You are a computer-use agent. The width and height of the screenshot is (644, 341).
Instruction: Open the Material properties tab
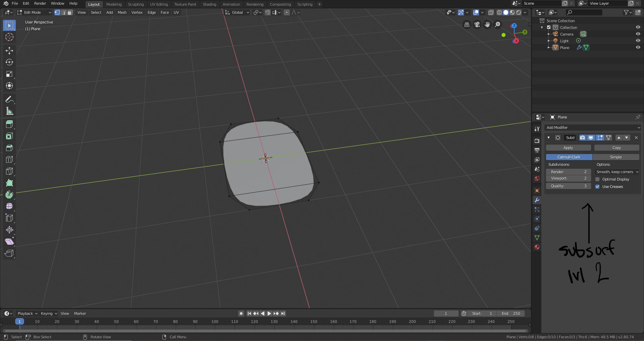pos(537,247)
